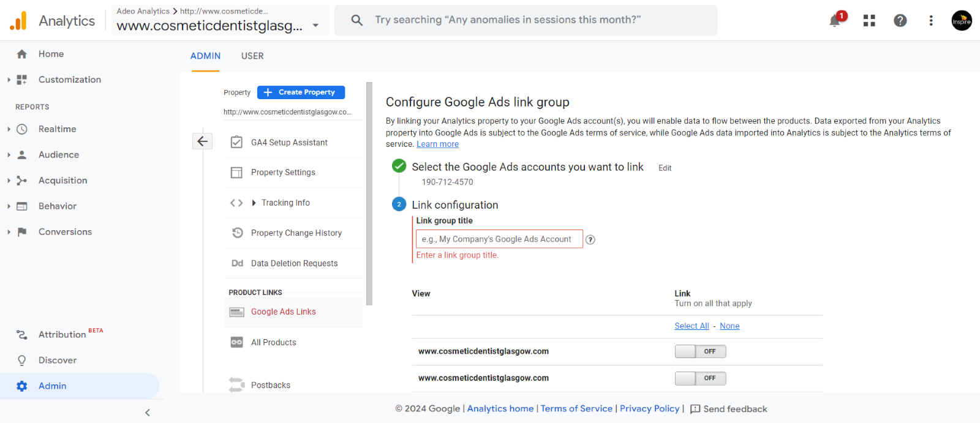Viewport: 980px width, 423px height.
Task: Click the Behavior window icon
Action: pos(22,206)
